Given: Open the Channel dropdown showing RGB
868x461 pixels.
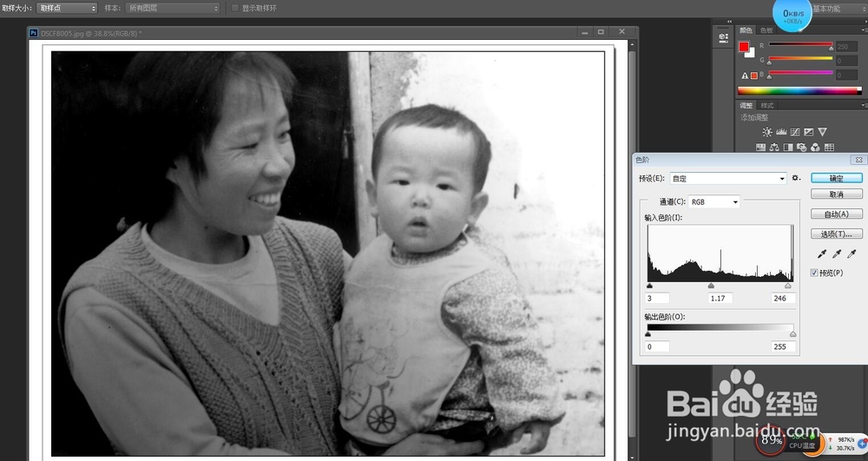Looking at the screenshot, I should click(x=714, y=202).
